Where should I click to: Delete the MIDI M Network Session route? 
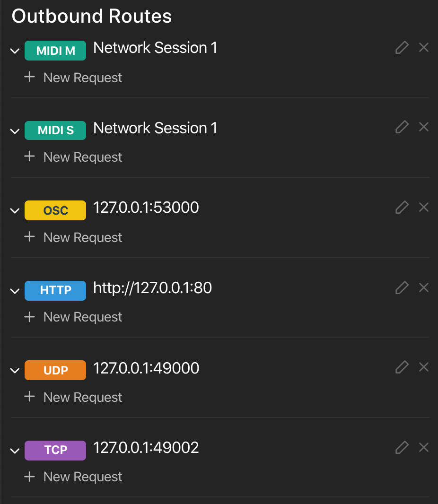coord(424,48)
